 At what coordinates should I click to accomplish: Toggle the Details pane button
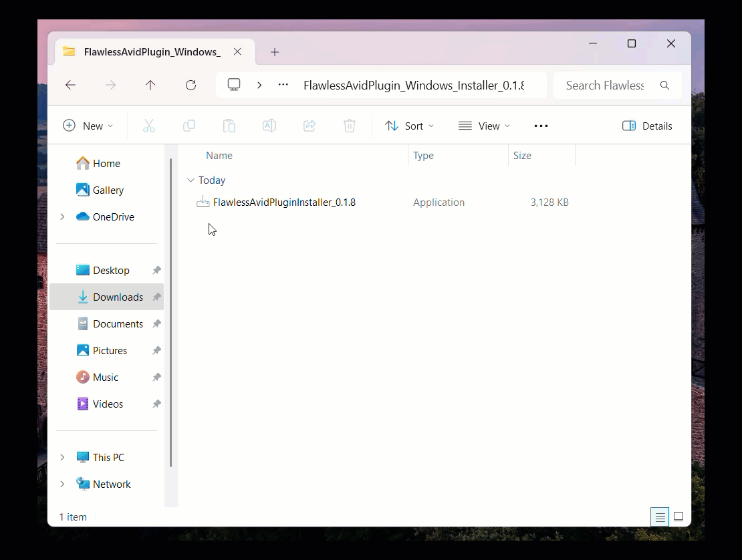click(x=647, y=126)
